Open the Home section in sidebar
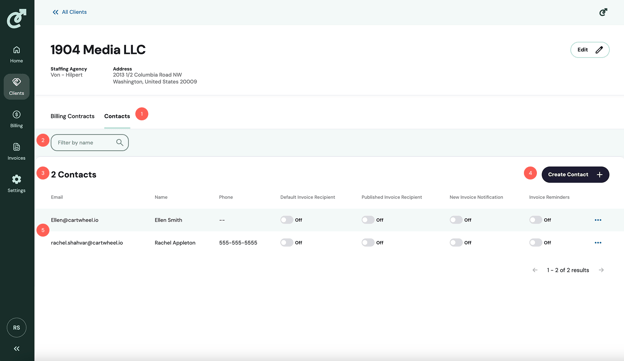This screenshot has height=361, width=624. click(x=16, y=54)
